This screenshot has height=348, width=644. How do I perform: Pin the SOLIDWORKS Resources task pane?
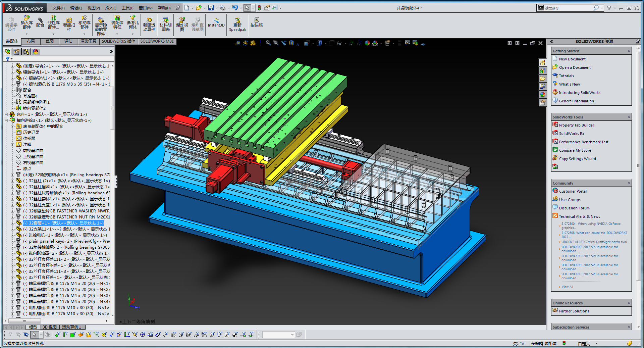tap(637, 41)
